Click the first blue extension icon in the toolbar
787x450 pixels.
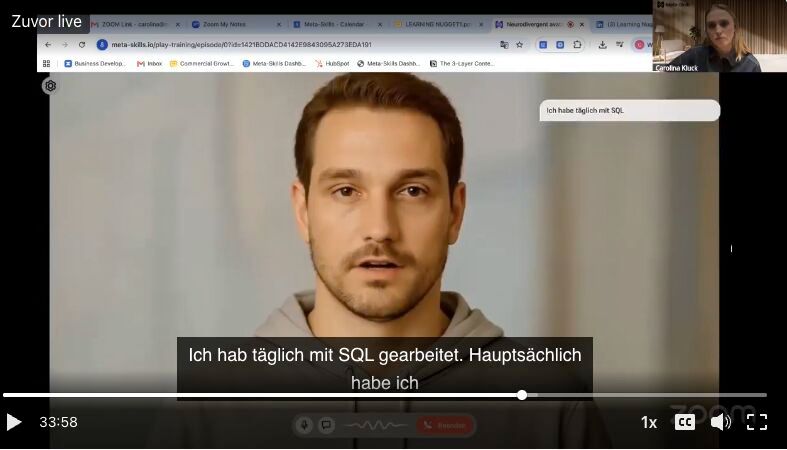[x=543, y=45]
